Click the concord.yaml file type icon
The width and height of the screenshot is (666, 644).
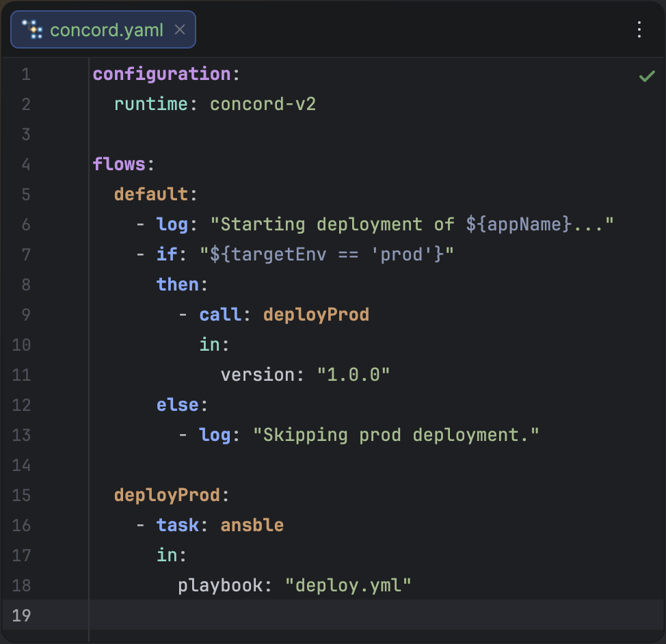31,29
